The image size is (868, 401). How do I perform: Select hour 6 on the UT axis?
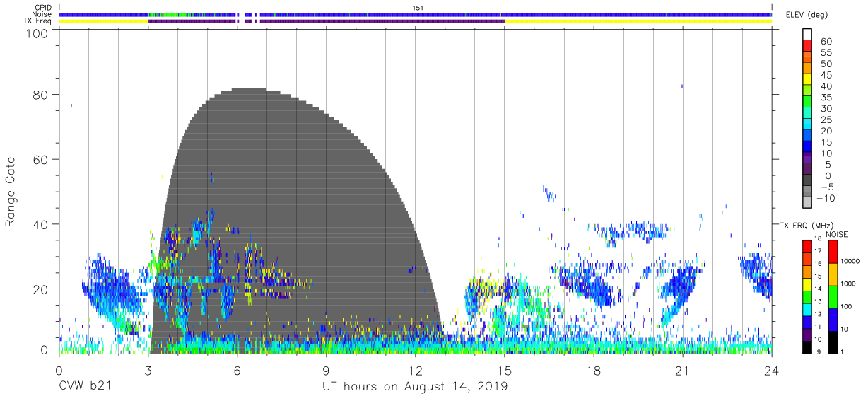click(237, 370)
